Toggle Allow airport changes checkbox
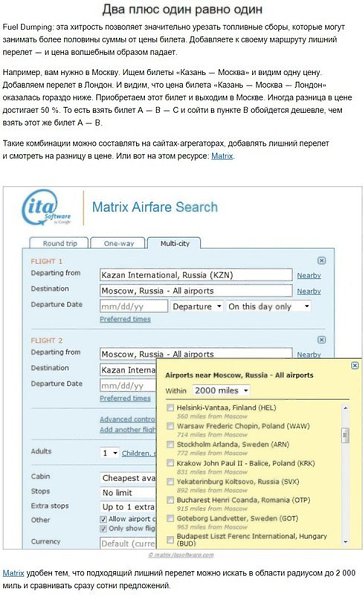 pyautogui.click(x=103, y=519)
